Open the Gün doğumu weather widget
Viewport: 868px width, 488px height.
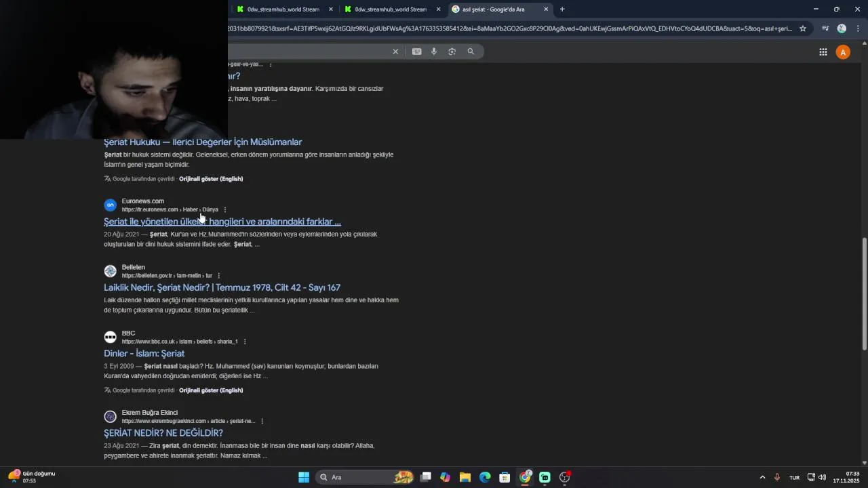click(32, 477)
